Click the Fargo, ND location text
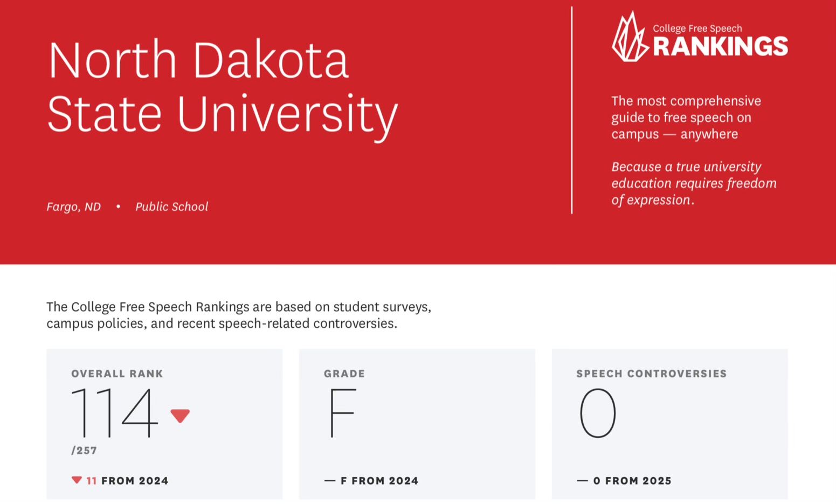Screen dimensions: 836x504 coord(74,206)
